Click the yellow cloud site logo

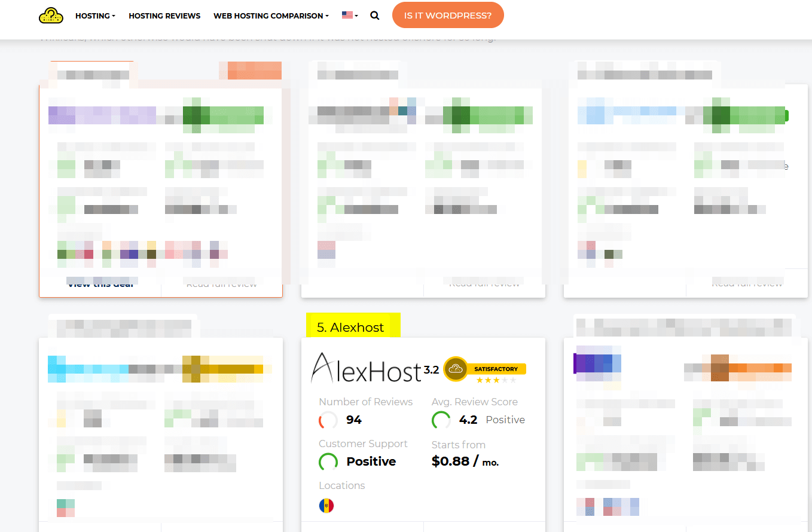(x=51, y=16)
